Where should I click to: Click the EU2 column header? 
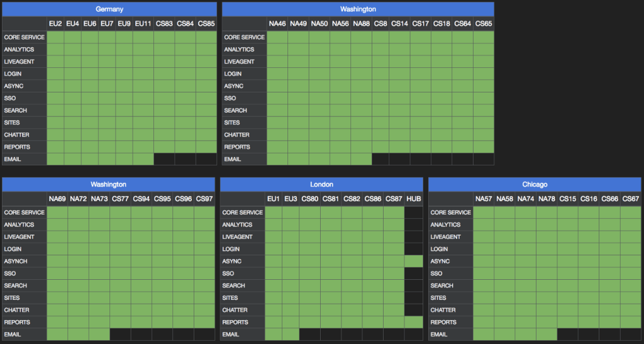tap(55, 24)
